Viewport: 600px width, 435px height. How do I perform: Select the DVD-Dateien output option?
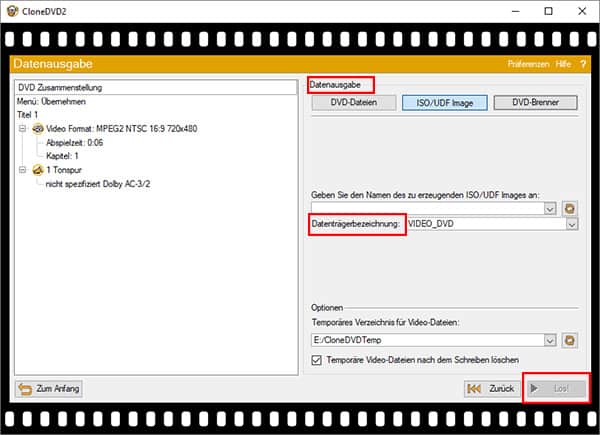click(x=354, y=103)
